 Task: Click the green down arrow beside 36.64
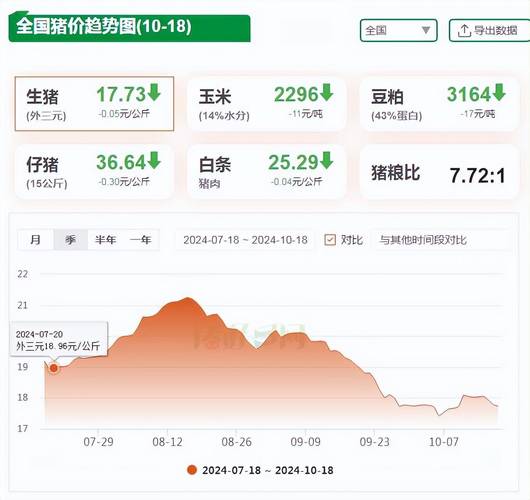pyautogui.click(x=154, y=161)
